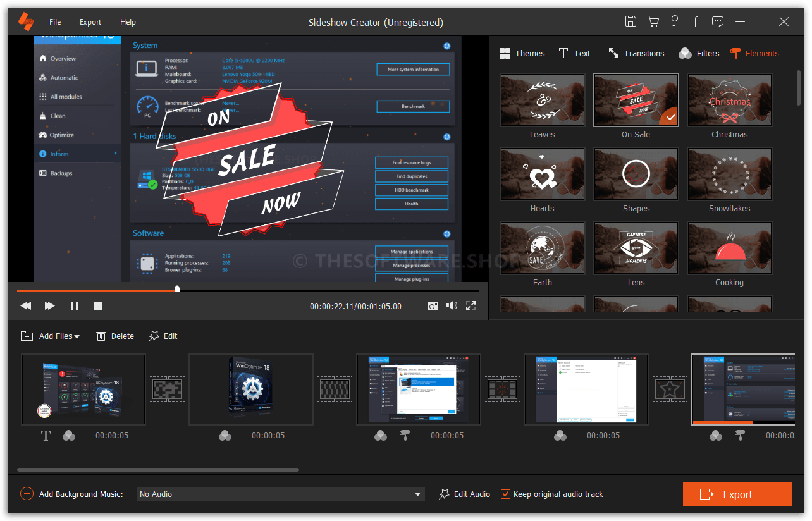Screen dimensions: 812x521
Task: Open the shopping cart to purchase
Action: [653, 21]
